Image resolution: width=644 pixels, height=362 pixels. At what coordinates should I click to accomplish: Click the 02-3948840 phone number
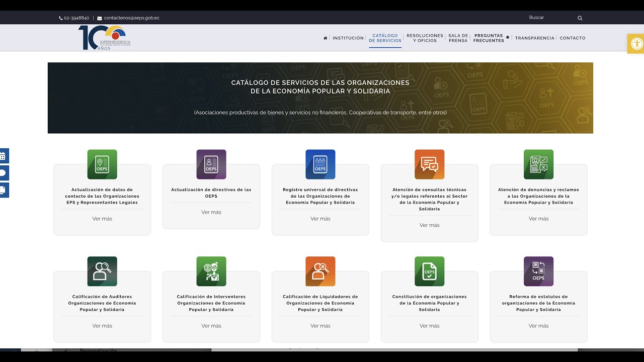tap(76, 18)
